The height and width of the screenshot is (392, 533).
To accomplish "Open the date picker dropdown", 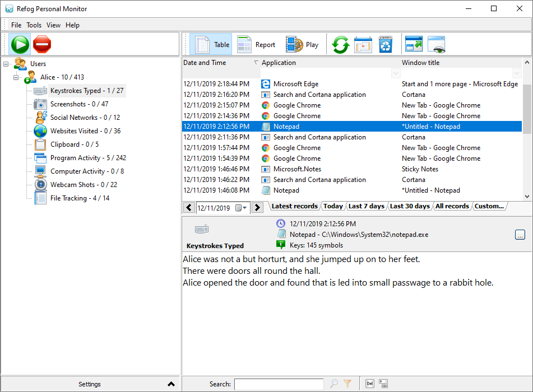I will [x=241, y=208].
